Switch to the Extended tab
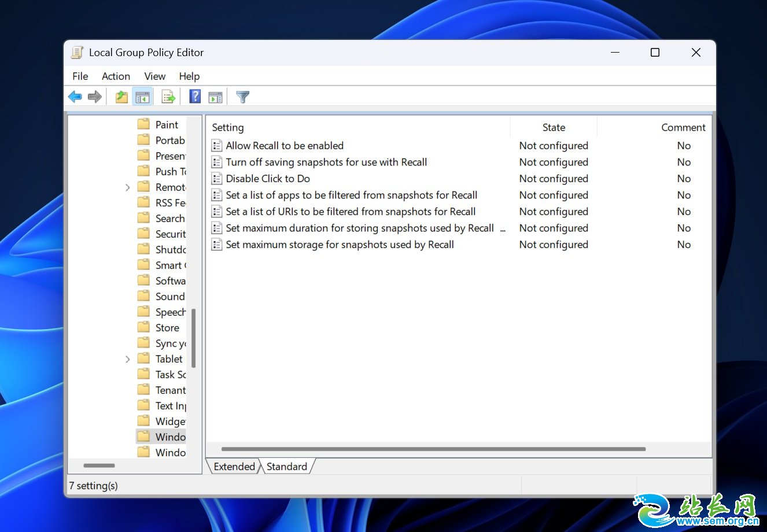Image resolution: width=767 pixels, height=532 pixels. click(233, 466)
